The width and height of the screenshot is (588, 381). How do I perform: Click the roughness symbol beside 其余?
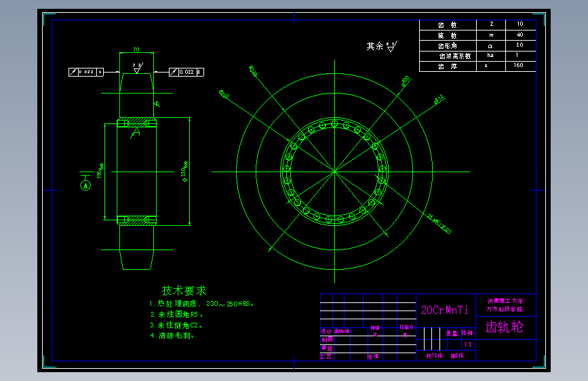coord(391,47)
